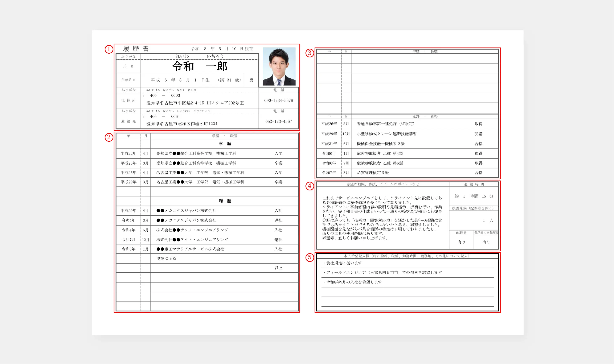Click 小型移動式クレーン運転技能講習 entry

(386, 134)
